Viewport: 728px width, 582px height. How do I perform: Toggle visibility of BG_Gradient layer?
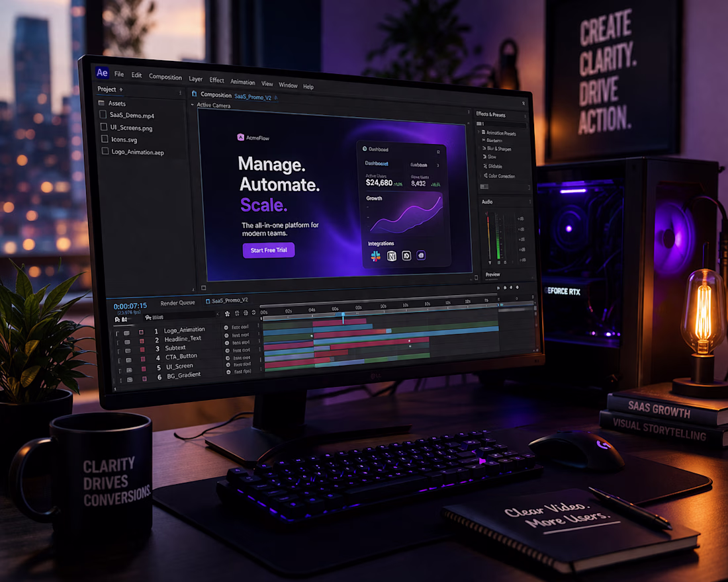130,380
